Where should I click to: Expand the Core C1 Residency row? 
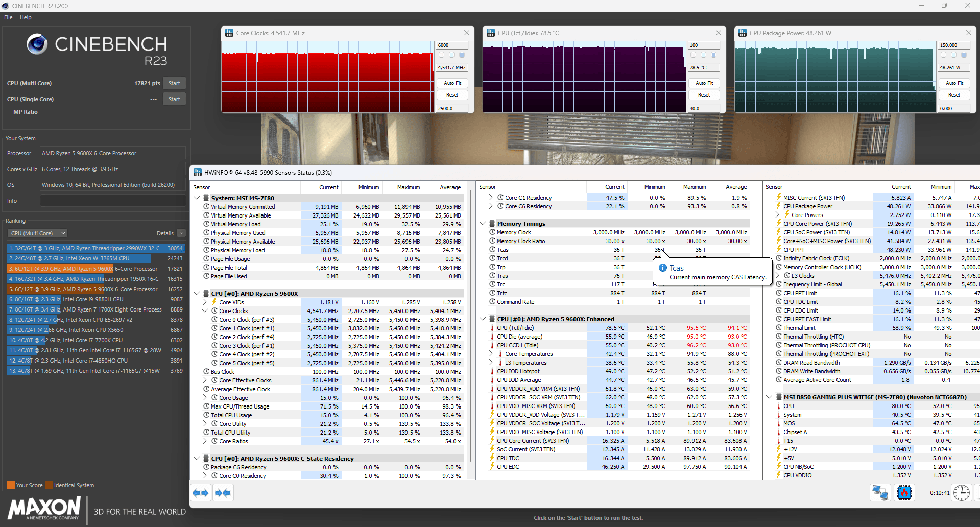(491, 198)
